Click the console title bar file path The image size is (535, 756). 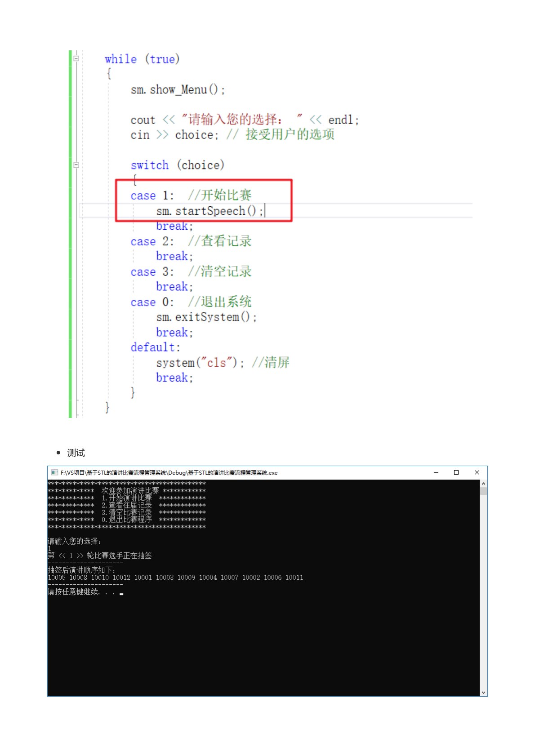[169, 473]
